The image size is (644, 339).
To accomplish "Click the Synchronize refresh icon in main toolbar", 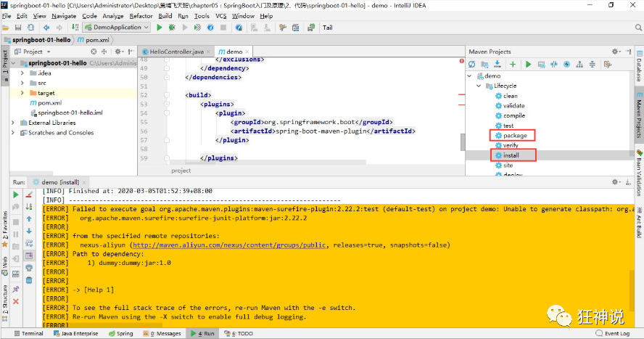I will tap(30, 28).
